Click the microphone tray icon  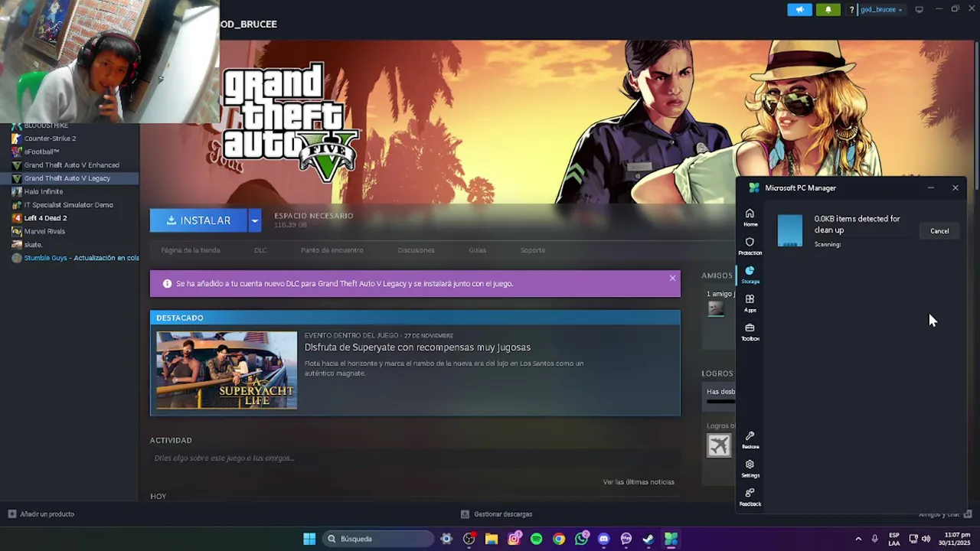(x=874, y=539)
